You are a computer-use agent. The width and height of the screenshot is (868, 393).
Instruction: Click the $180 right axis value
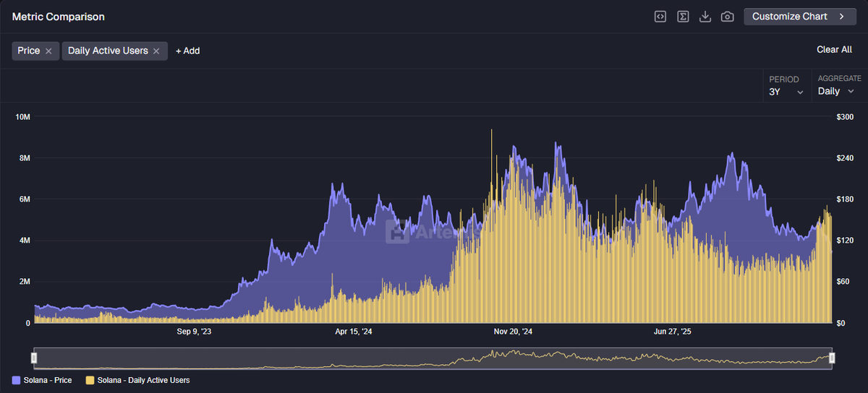coord(845,199)
